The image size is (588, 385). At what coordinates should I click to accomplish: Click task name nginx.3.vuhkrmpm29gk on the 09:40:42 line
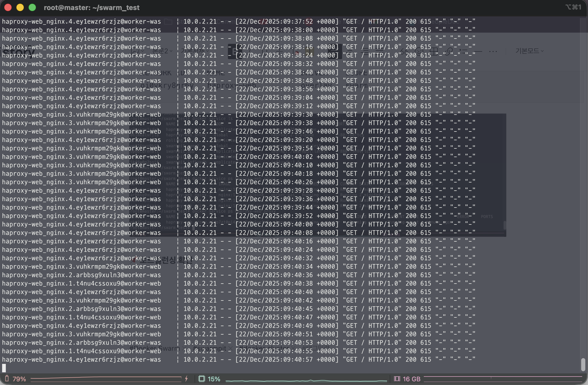coord(83,300)
